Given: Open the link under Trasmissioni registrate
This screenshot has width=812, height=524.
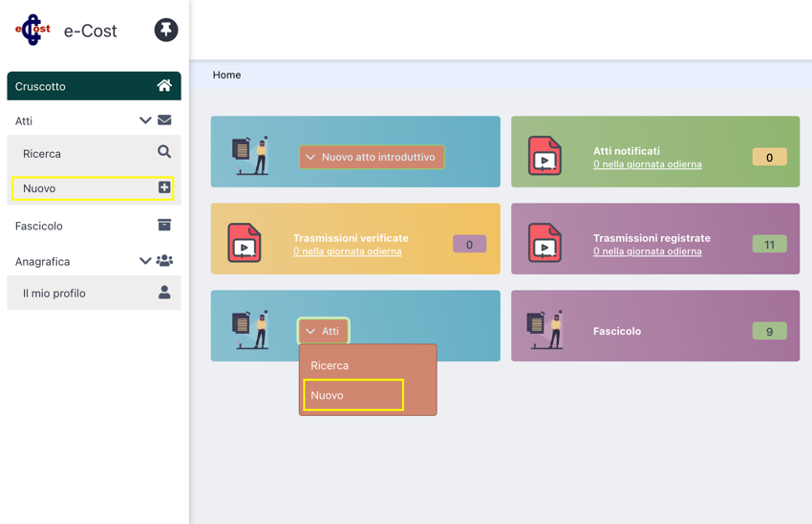Looking at the screenshot, I should click(x=647, y=251).
